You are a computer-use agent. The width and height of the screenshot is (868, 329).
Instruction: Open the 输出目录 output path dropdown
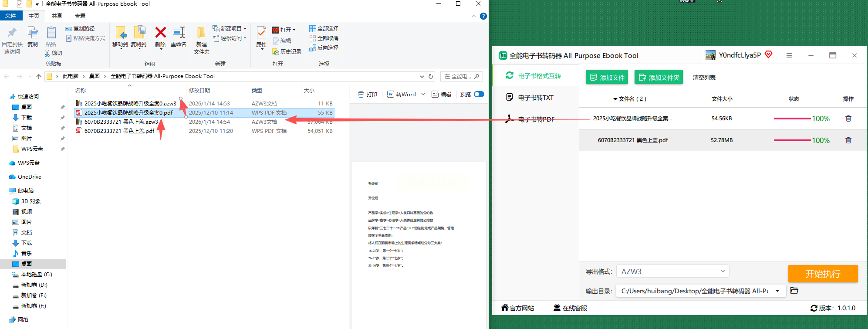[777, 291]
